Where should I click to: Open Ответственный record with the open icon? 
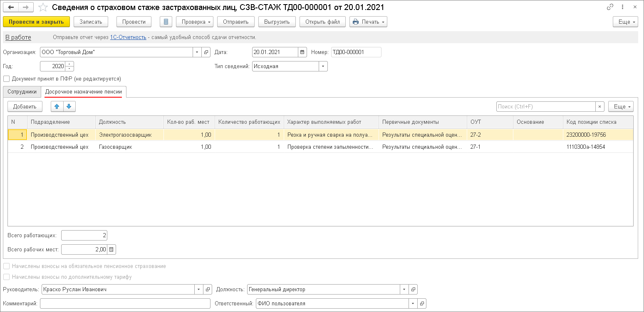click(422, 304)
